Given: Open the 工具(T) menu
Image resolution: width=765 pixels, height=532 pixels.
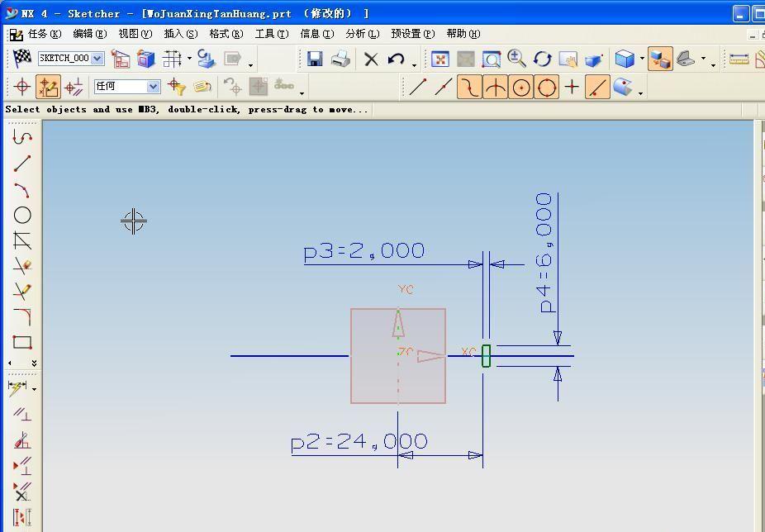Looking at the screenshot, I should coord(271,34).
